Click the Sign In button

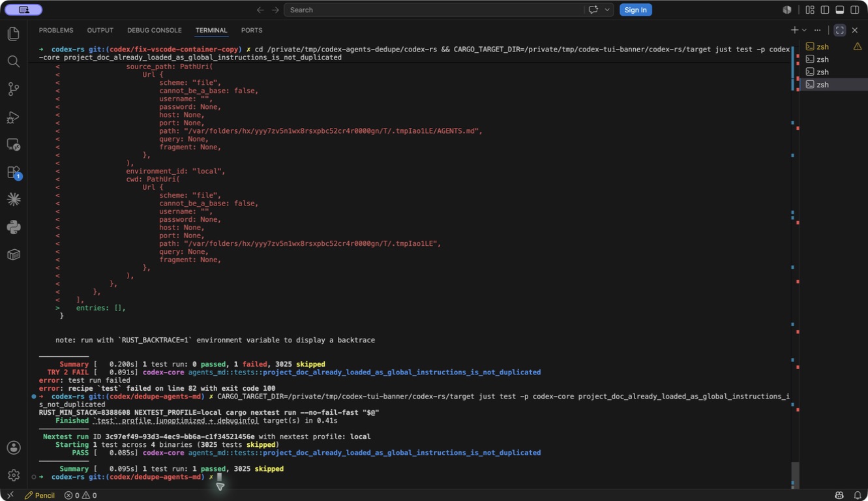point(635,10)
